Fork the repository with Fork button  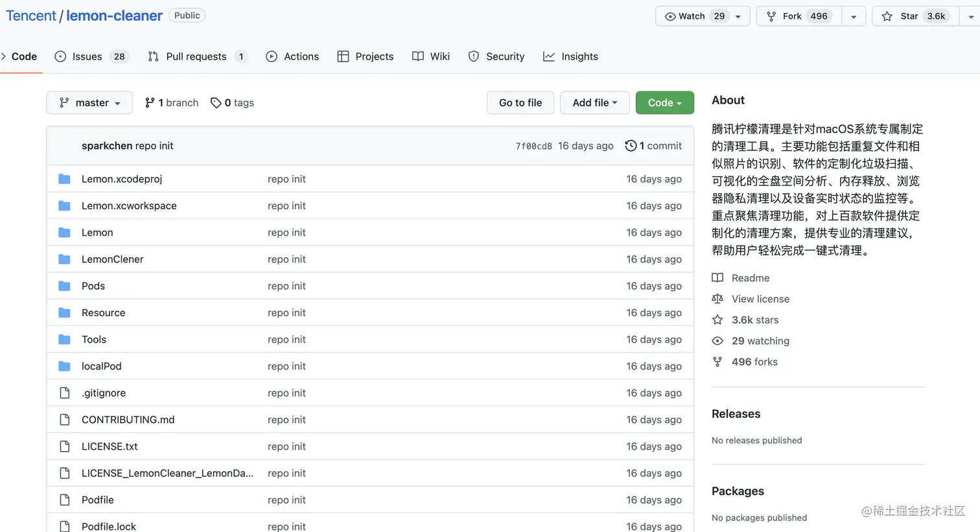tap(799, 16)
